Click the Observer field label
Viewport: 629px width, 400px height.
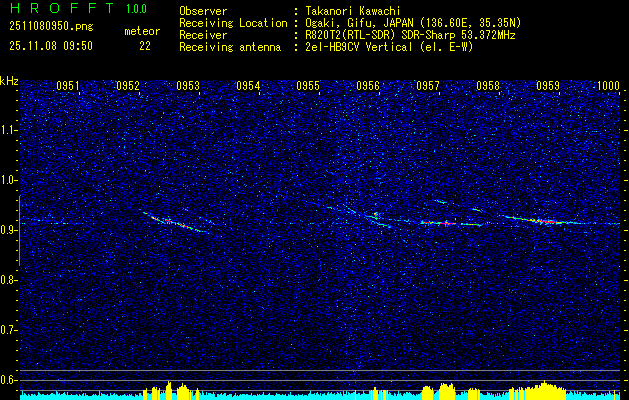point(203,11)
